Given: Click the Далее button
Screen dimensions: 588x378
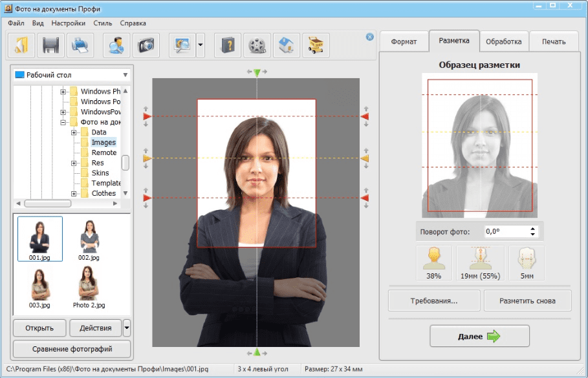Looking at the screenshot, I should (x=479, y=336).
